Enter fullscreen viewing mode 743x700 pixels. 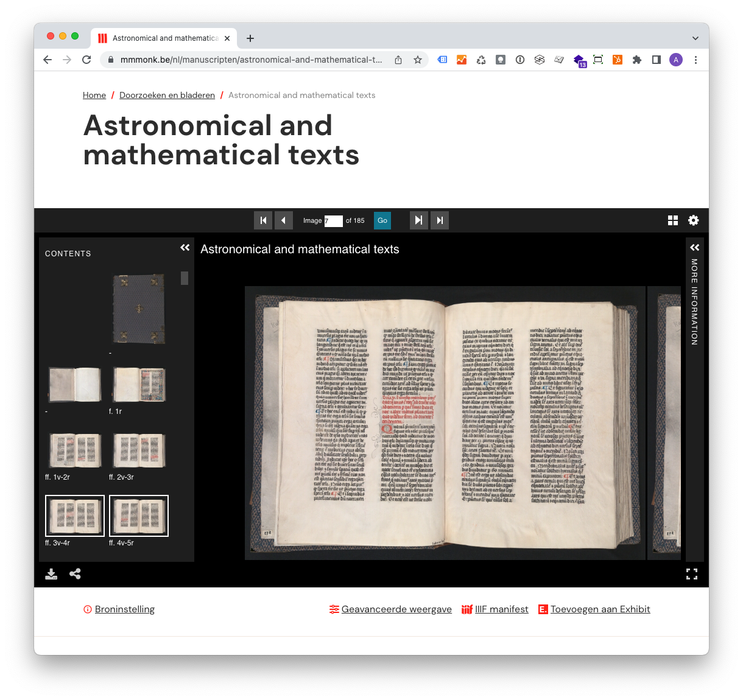click(x=692, y=573)
